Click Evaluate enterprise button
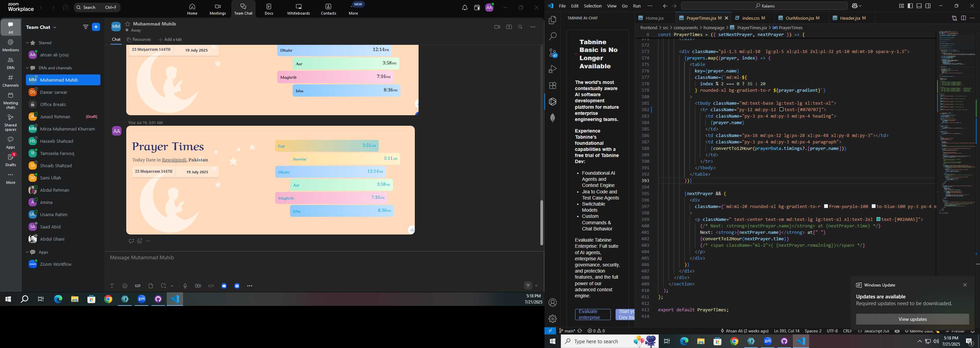 click(x=593, y=315)
